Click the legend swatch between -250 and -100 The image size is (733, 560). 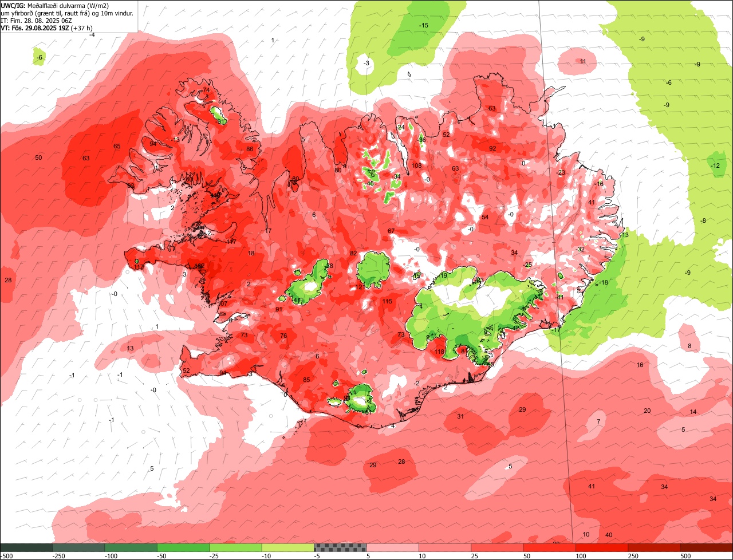(x=78, y=547)
